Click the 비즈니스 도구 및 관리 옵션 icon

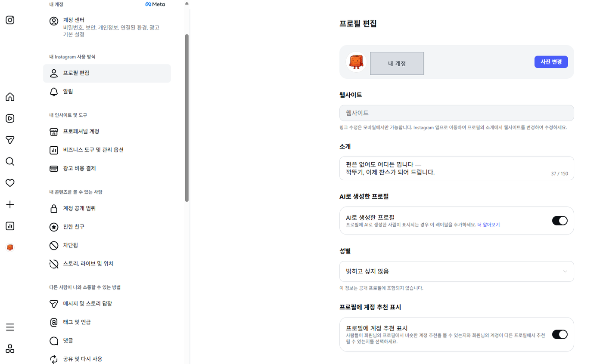54,150
